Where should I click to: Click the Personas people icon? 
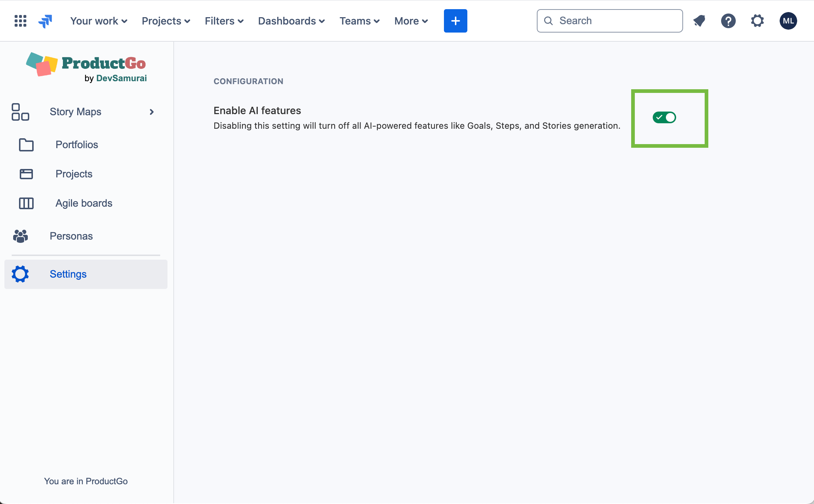point(20,236)
